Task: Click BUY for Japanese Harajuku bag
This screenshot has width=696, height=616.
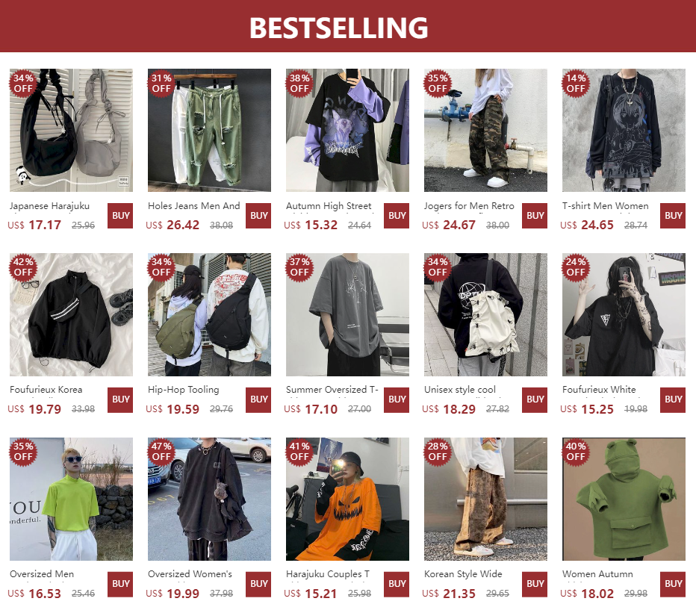Action: 121,216
